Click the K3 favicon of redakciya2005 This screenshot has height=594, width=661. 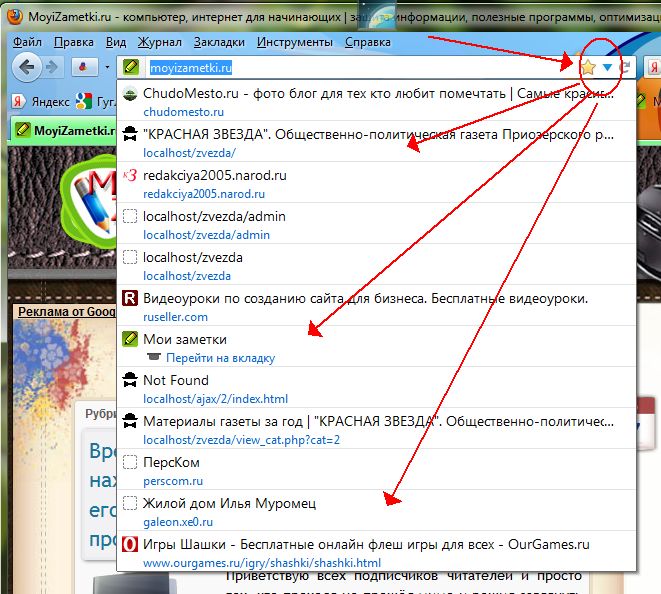coord(130,175)
